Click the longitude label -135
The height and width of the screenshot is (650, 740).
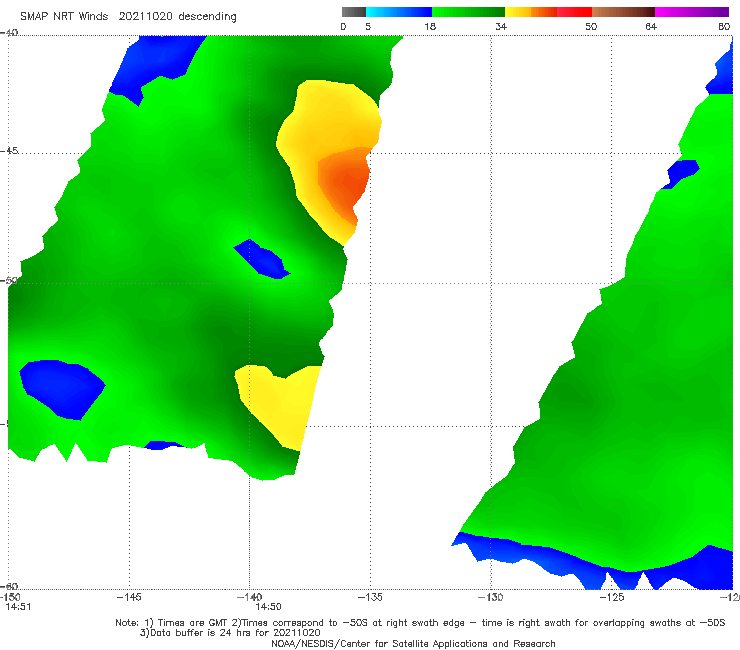[x=370, y=597]
